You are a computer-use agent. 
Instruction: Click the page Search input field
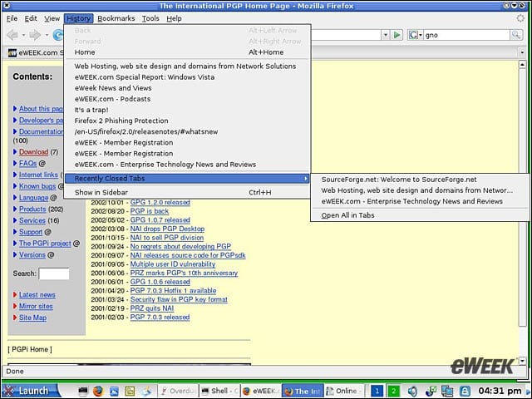(54, 273)
